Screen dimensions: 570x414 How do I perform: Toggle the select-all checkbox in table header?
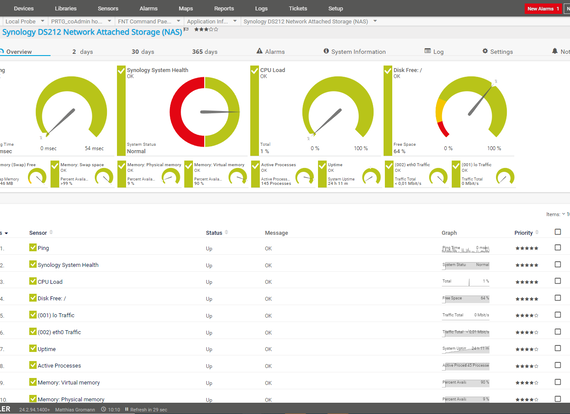click(x=558, y=232)
